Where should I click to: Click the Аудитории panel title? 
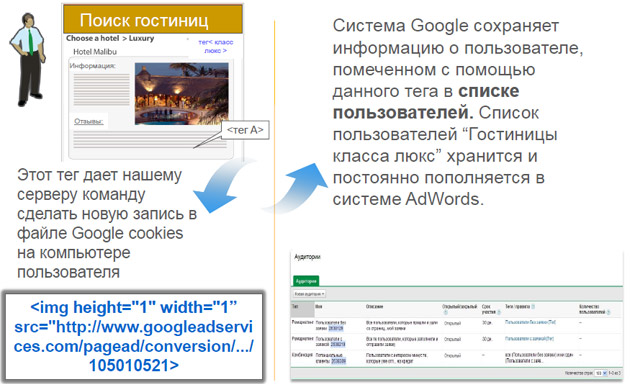coord(307,257)
